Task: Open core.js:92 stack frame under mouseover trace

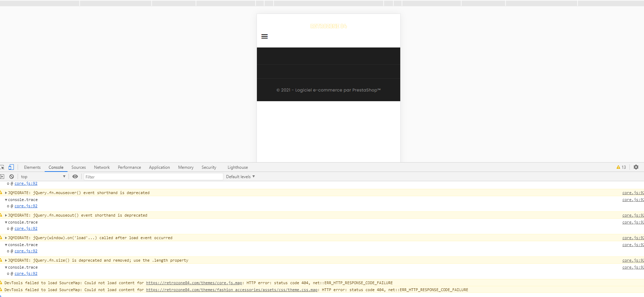Action: click(x=26, y=206)
